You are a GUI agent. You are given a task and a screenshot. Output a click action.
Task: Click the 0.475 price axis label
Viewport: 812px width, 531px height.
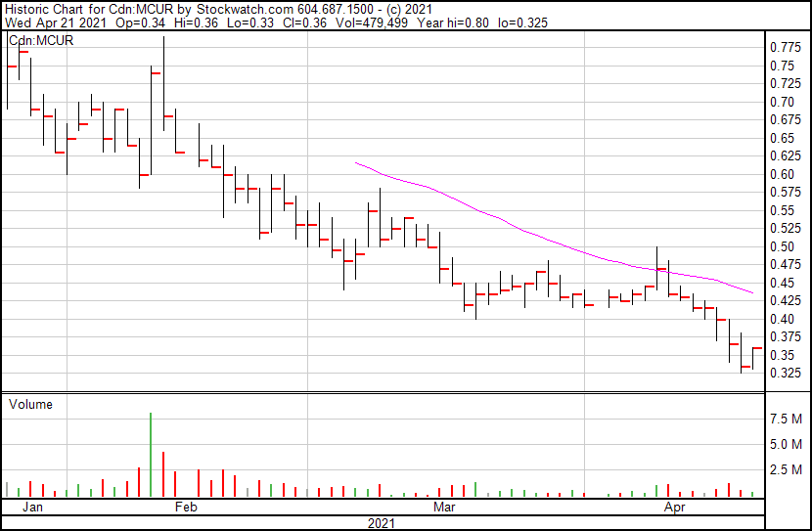click(785, 264)
